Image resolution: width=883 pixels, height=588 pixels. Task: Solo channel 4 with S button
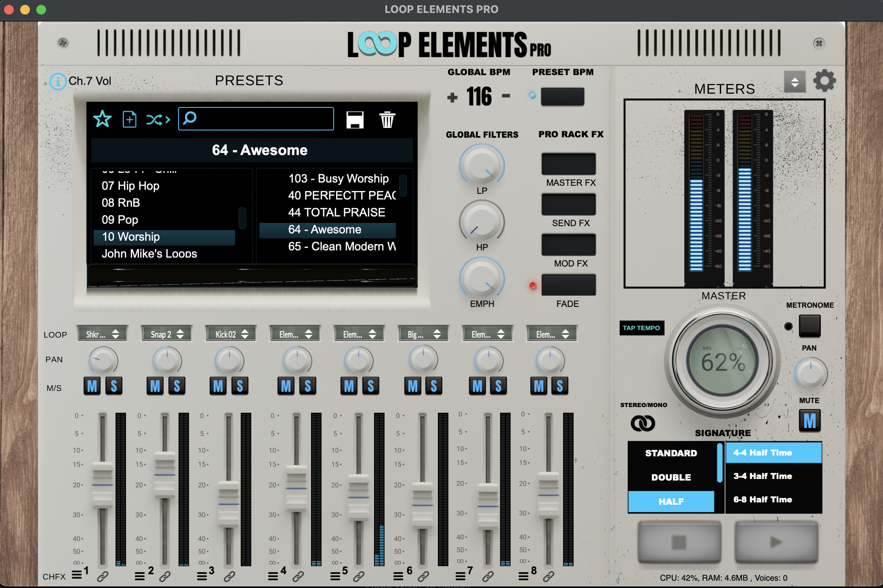(x=308, y=386)
